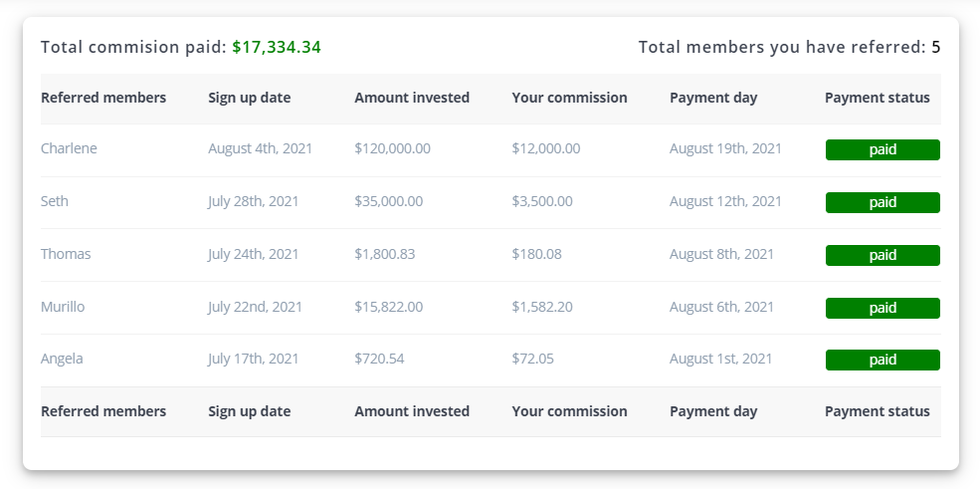Click the paid badge in Murillo row
980x489 pixels.
pos(882,309)
